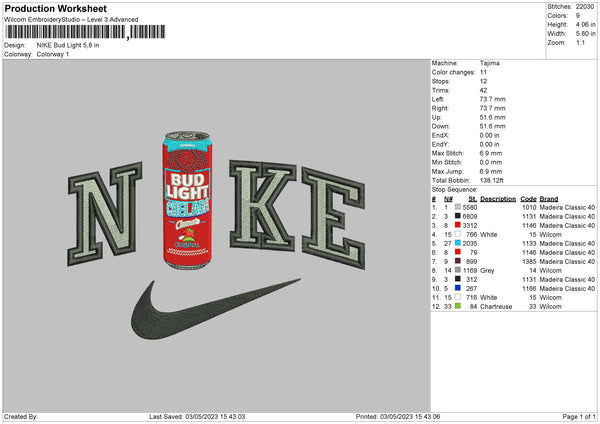Screen dimensions: 600x424
Task: Click the 'Last Saved' timestamp in footer
Action: click(x=197, y=416)
